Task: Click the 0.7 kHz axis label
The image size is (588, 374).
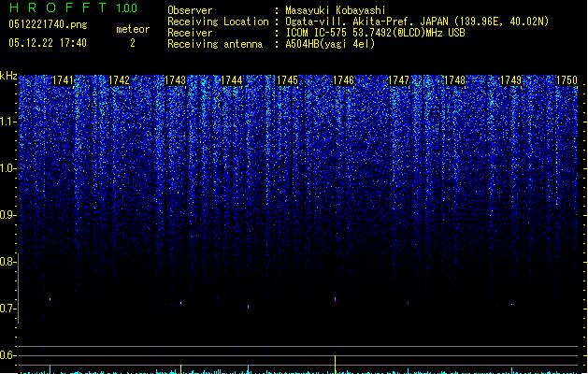Action: coord(7,309)
